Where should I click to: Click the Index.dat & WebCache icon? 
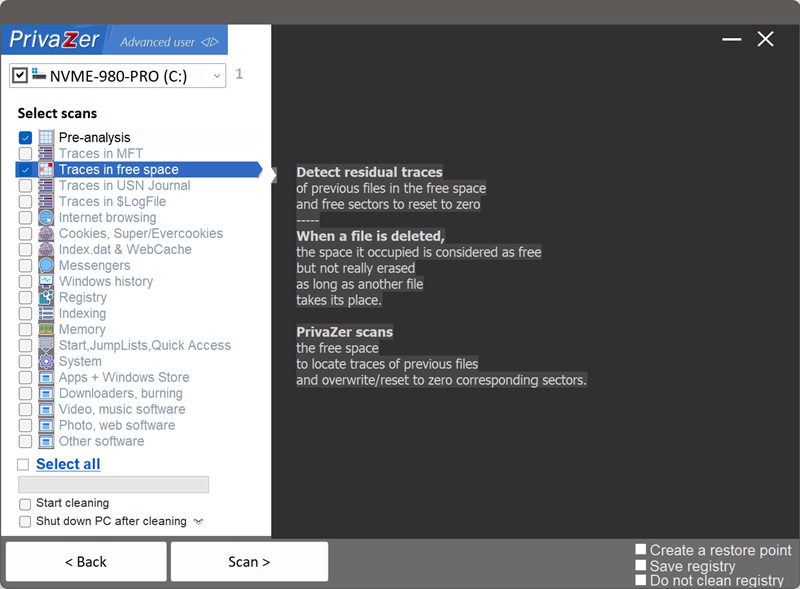pyautogui.click(x=46, y=249)
